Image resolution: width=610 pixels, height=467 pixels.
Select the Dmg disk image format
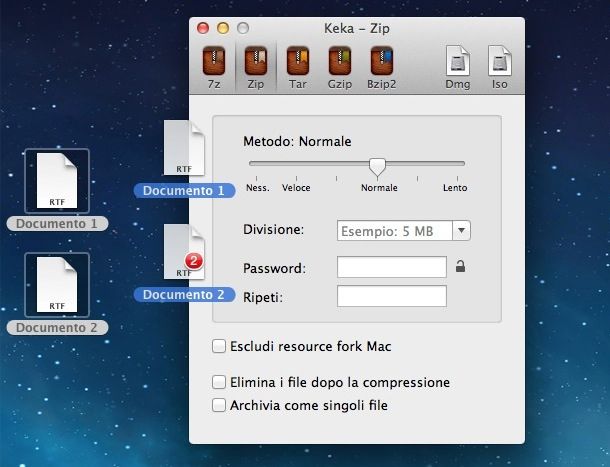458,61
